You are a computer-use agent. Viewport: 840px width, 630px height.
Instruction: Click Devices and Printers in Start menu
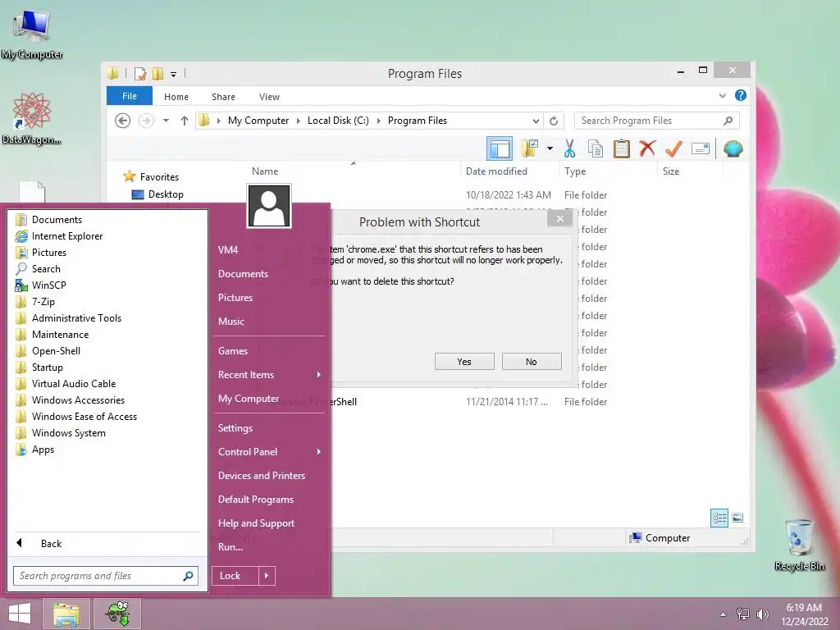[x=262, y=476]
